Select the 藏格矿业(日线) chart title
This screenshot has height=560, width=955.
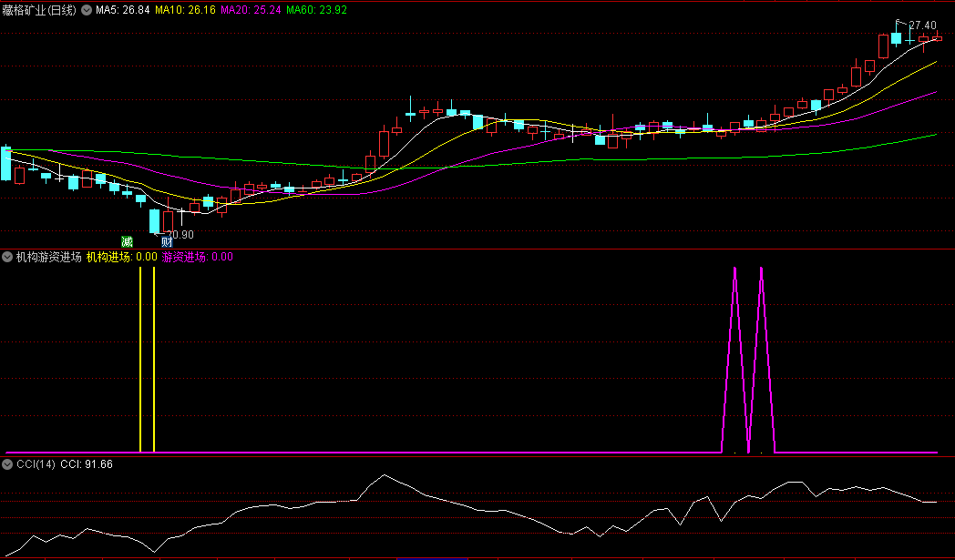point(39,10)
